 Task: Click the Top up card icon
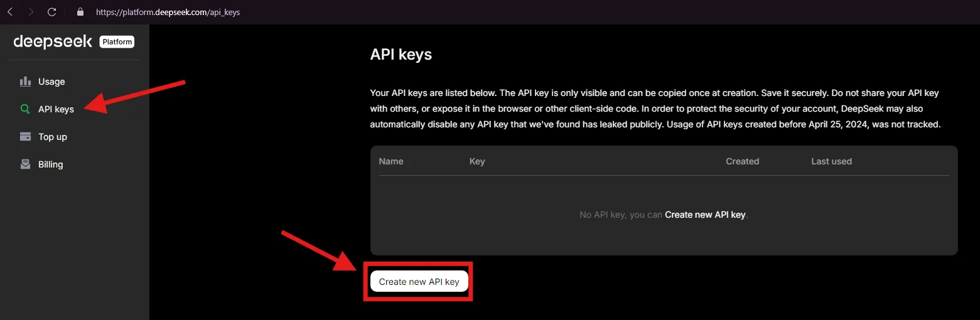click(x=25, y=137)
